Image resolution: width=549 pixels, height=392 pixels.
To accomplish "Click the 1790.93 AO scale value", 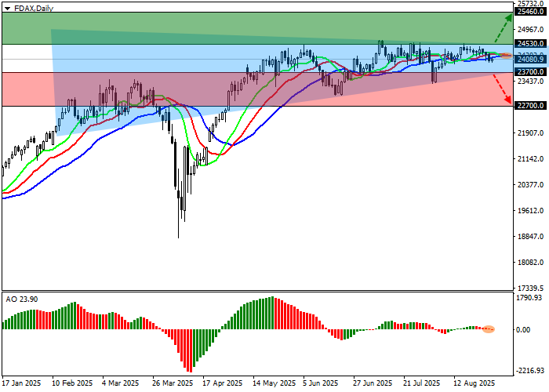I will click(x=529, y=298).
